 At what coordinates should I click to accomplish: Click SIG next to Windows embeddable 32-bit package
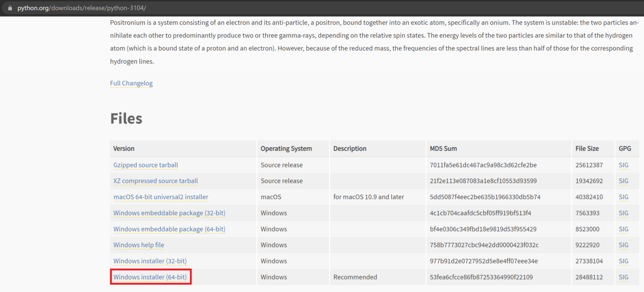(x=623, y=213)
